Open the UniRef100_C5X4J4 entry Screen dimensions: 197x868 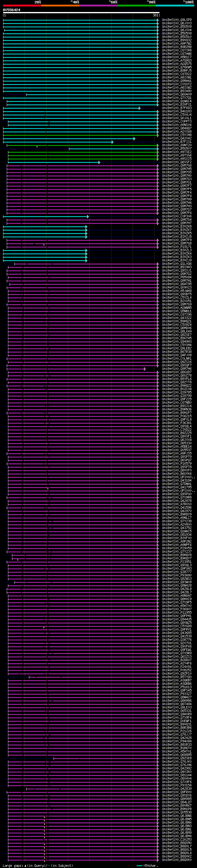pyautogui.click(x=177, y=115)
